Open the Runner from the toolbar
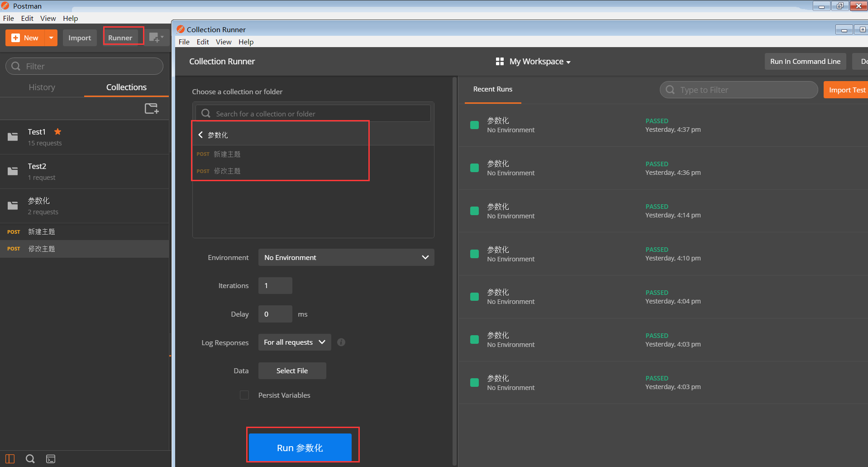 [x=120, y=38]
